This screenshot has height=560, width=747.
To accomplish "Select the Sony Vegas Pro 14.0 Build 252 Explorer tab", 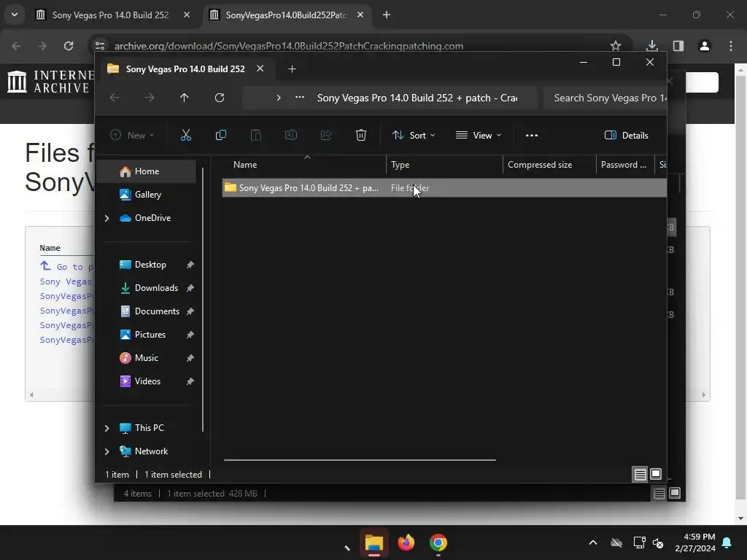I will coord(185,69).
